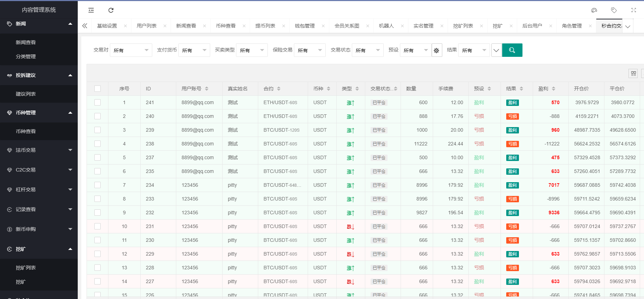Screen dimensions: 644x299
Task: Open 建议列表 in the sidebar
Action: point(39,94)
